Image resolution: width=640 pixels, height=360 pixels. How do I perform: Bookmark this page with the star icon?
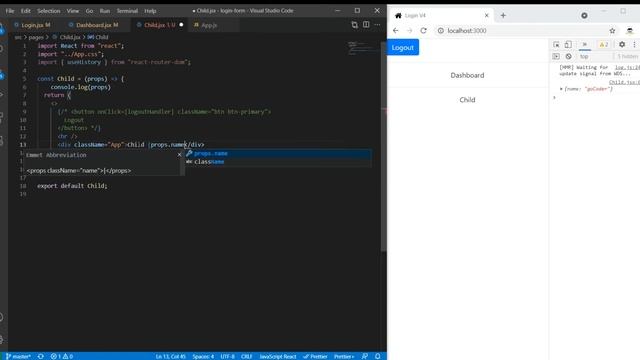pyautogui.click(x=612, y=31)
